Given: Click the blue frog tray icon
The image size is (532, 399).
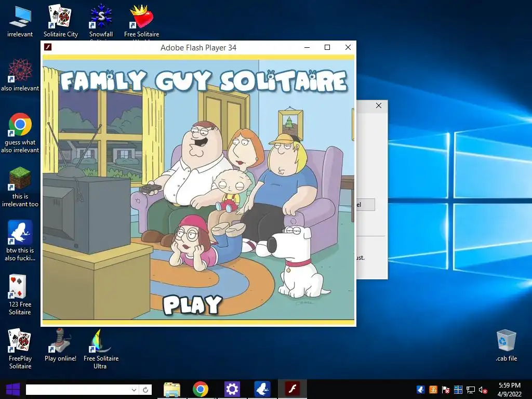Looking at the screenshot, I should tap(421, 390).
